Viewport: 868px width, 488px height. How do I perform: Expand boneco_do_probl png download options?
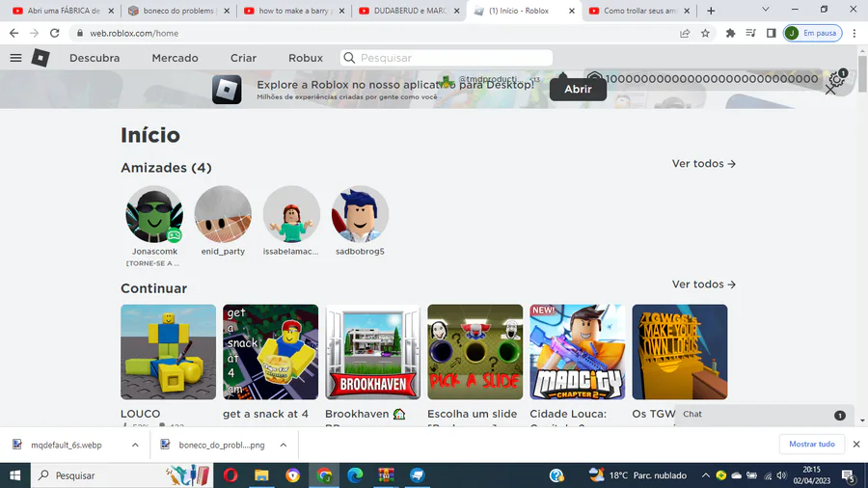tap(284, 445)
